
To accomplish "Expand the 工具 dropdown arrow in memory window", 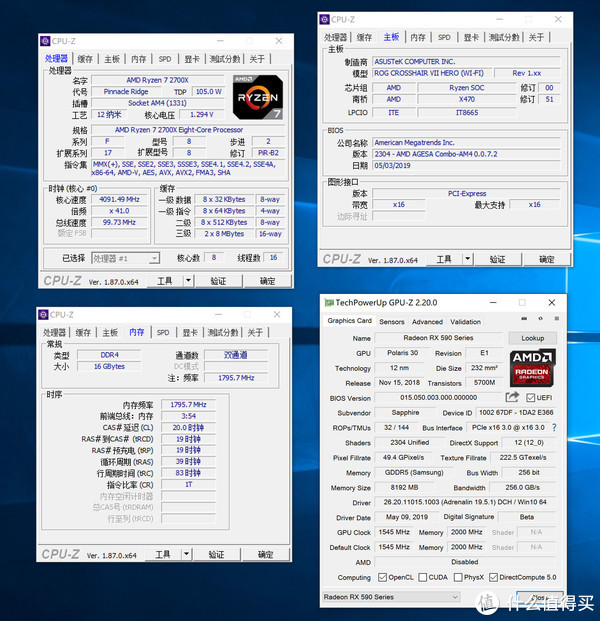I will click(186, 554).
